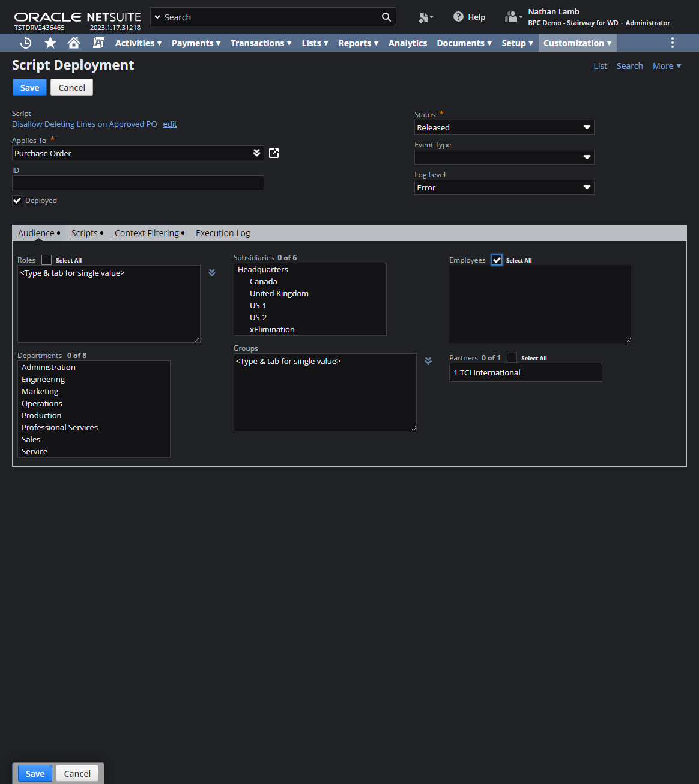Viewport: 699px width, 784px height.
Task: Open the Analytics menu
Action: [x=408, y=43]
